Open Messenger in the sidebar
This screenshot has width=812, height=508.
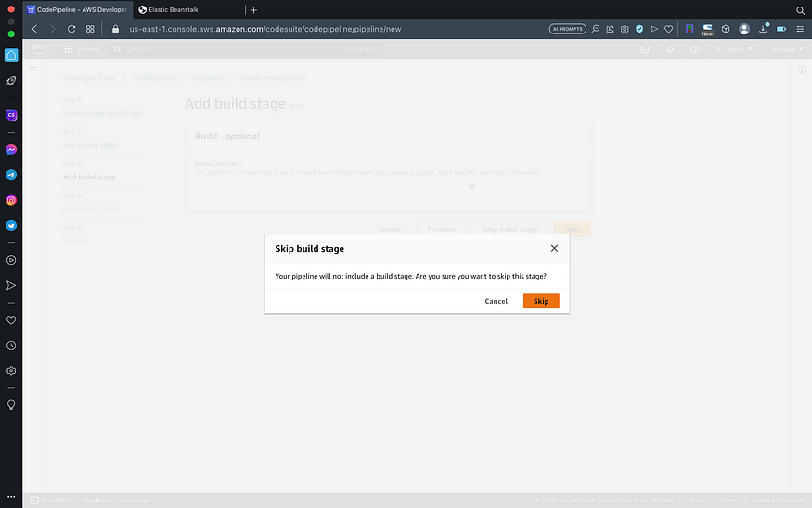tap(11, 150)
